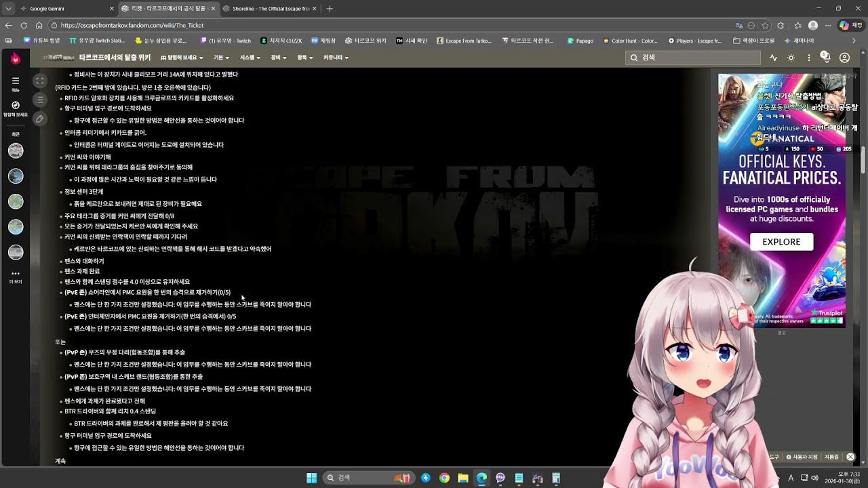Open the (1) 유우양 - Twitch bookmark
868x488 pixels.
225,41
